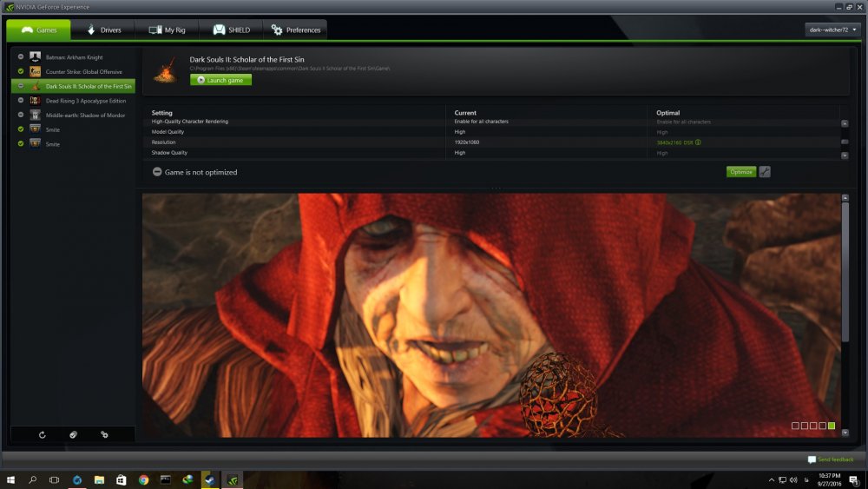The width and height of the screenshot is (868, 489).
Task: Click the DSR info icon beside 3840x2160
Action: pos(698,142)
